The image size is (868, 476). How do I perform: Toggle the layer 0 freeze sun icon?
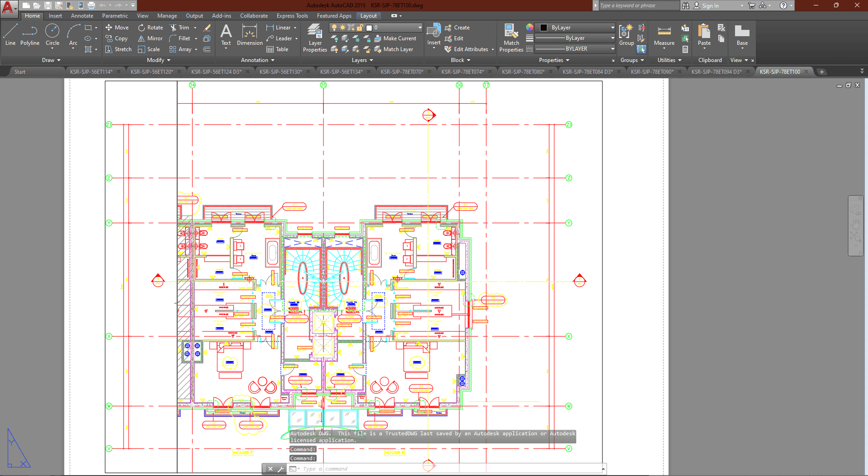pos(342,28)
